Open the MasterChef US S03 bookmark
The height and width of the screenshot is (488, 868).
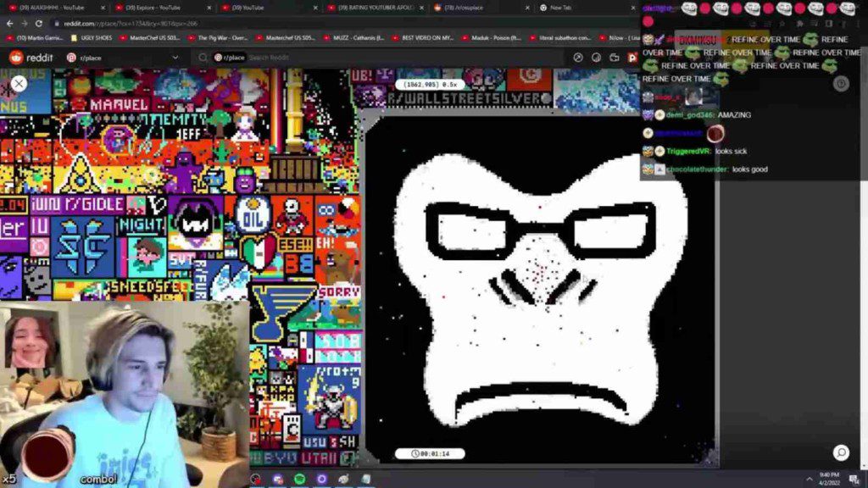pos(150,37)
